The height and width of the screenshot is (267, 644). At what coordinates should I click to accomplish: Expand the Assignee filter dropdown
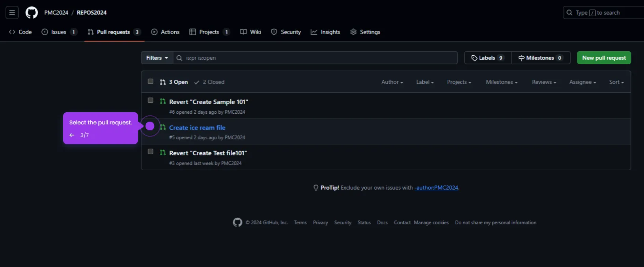tap(582, 82)
